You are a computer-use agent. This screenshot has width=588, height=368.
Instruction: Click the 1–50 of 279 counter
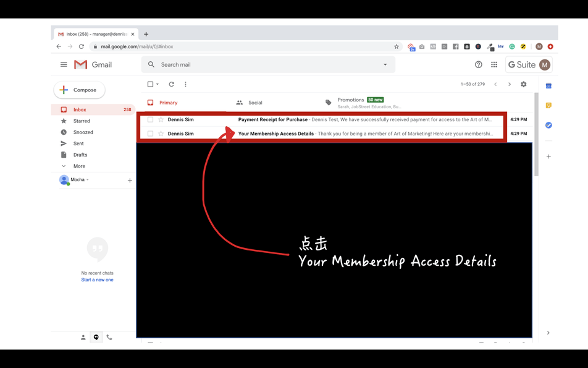click(472, 84)
